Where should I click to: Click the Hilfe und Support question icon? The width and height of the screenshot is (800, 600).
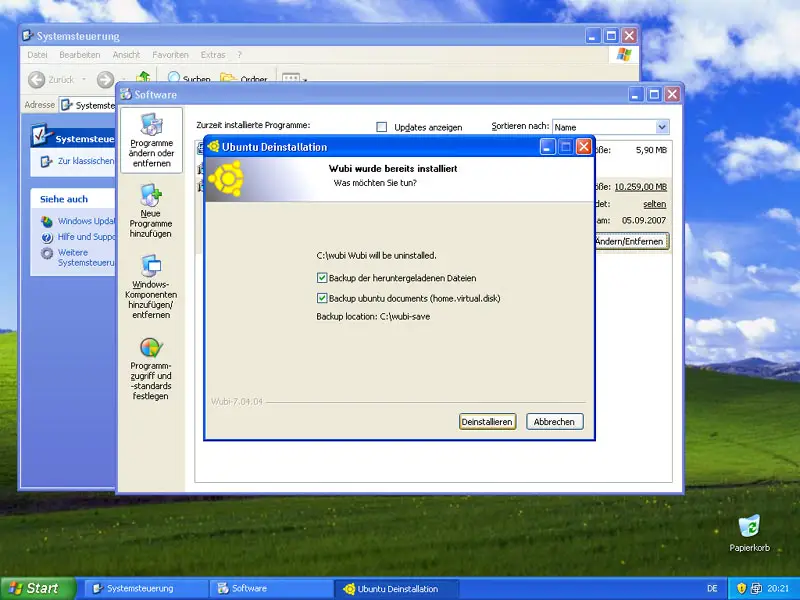click(x=47, y=237)
